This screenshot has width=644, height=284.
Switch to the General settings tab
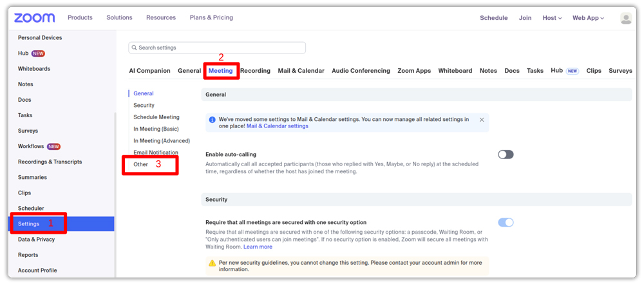click(189, 71)
